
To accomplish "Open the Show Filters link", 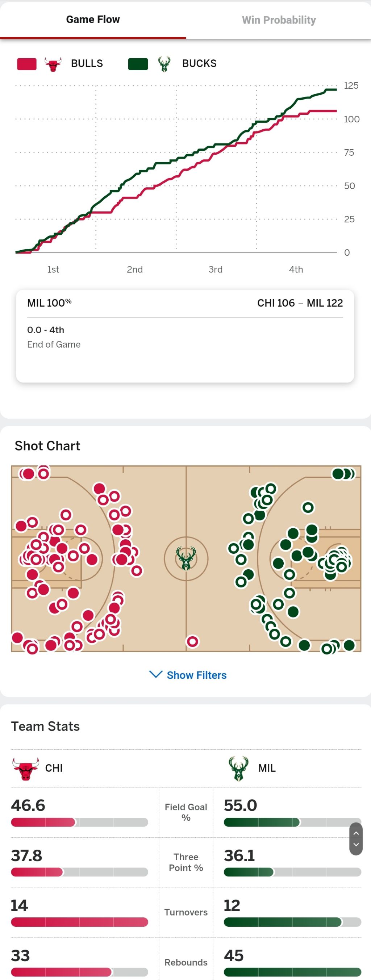I will [x=197, y=675].
